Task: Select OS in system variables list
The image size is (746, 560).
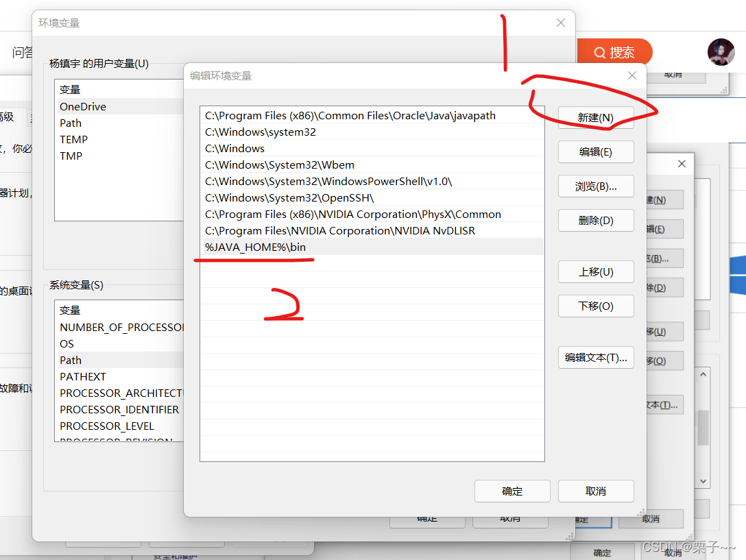Action: pos(120,343)
